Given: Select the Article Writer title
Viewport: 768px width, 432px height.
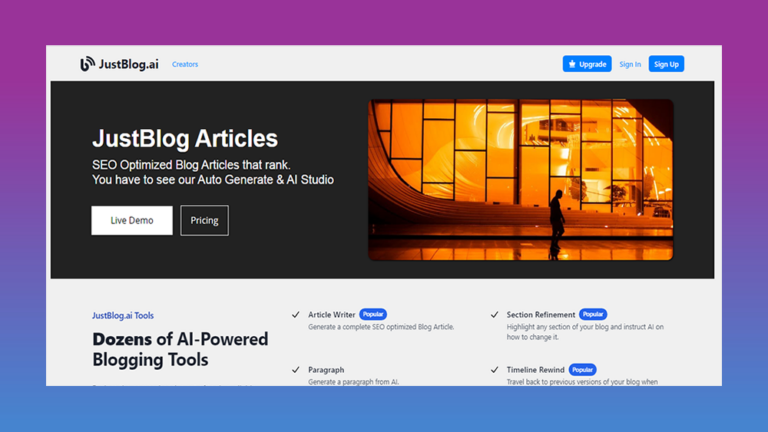Looking at the screenshot, I should point(332,314).
